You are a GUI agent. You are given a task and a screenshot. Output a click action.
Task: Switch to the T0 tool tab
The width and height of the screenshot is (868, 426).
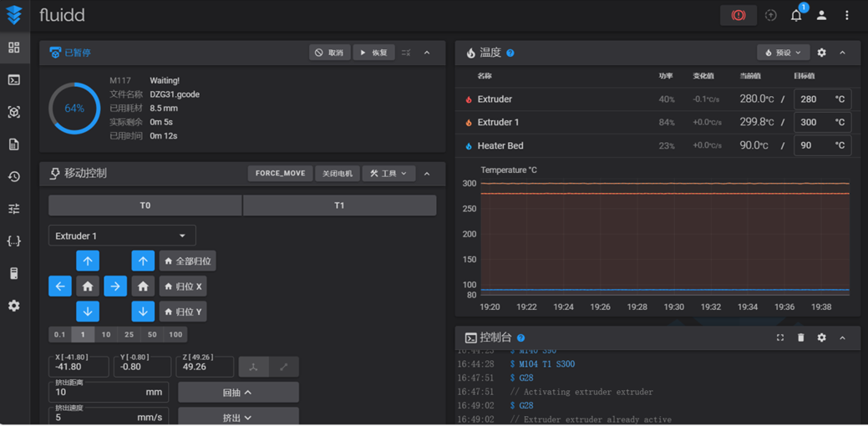click(x=145, y=205)
